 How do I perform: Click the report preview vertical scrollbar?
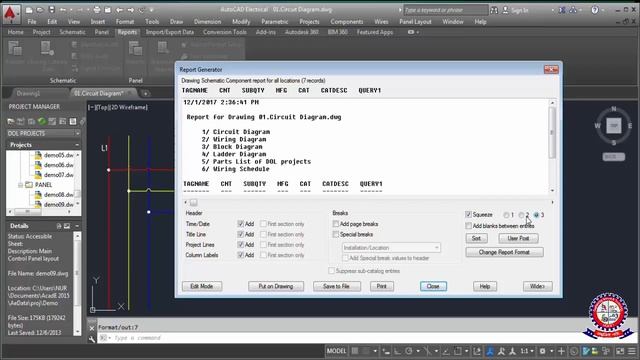552,147
